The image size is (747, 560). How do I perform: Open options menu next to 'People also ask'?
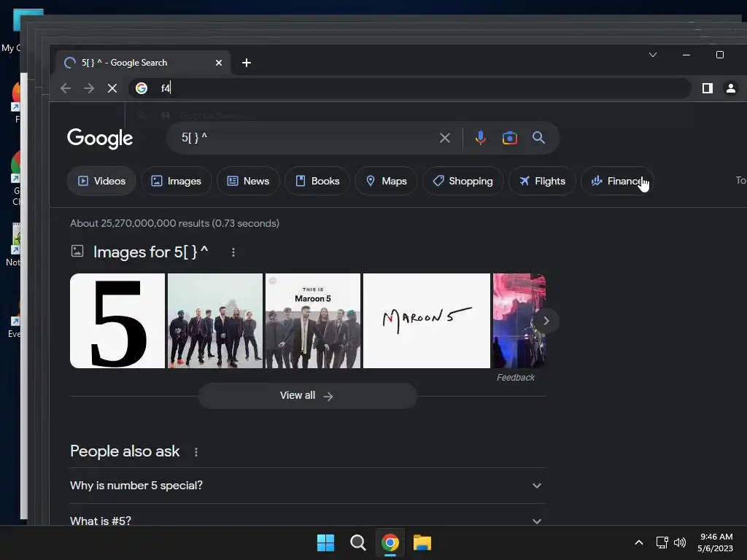pyautogui.click(x=196, y=452)
